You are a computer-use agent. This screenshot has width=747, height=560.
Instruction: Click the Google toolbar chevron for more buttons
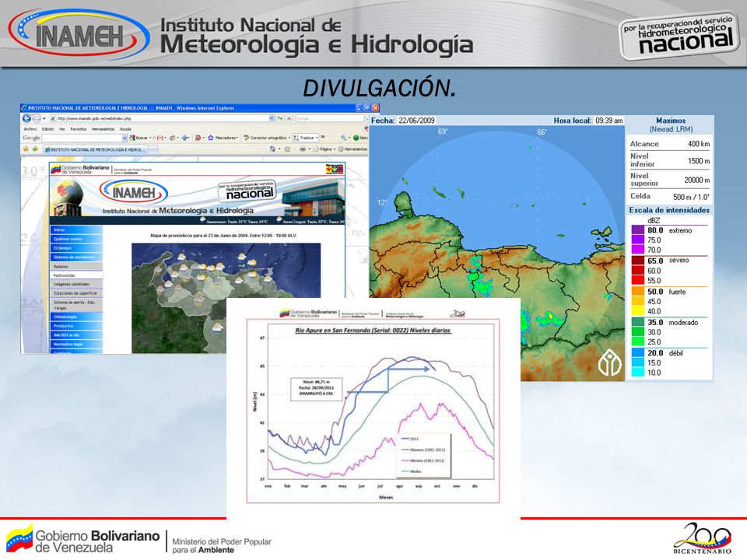(x=322, y=137)
